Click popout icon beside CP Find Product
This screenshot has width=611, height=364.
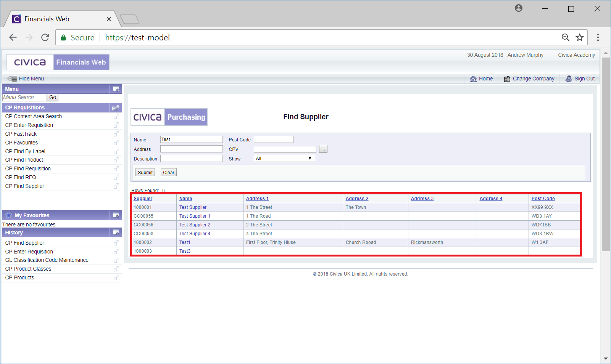116,160
